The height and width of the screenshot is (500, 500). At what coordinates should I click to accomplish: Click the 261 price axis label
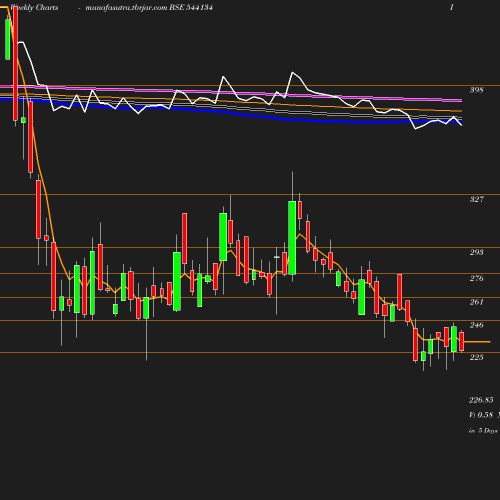pos(476,302)
